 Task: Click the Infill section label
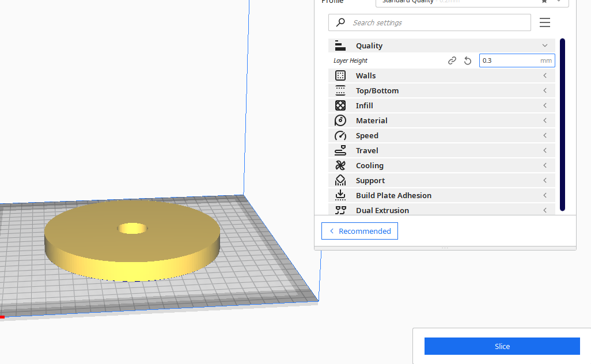click(364, 105)
